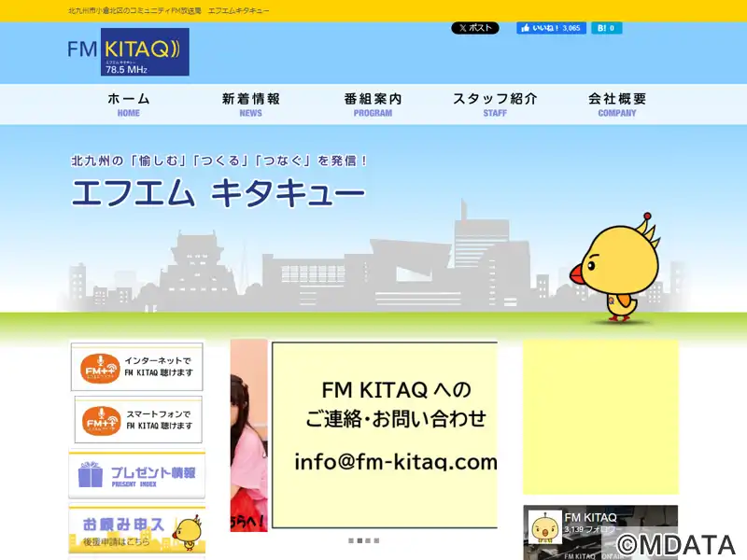The width and height of the screenshot is (747, 560).
Task: Open the FM KITAQ Facebook page name
Action: tap(591, 518)
